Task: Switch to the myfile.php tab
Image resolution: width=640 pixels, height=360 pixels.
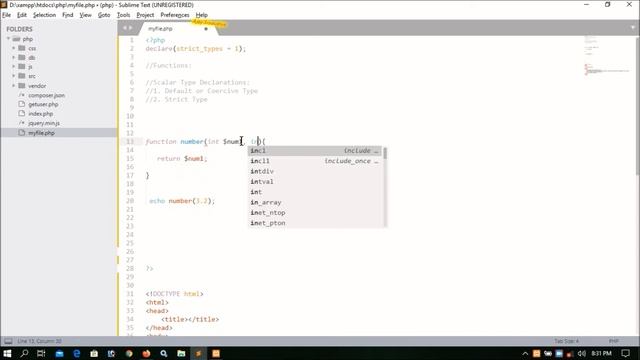Action: click(x=160, y=29)
